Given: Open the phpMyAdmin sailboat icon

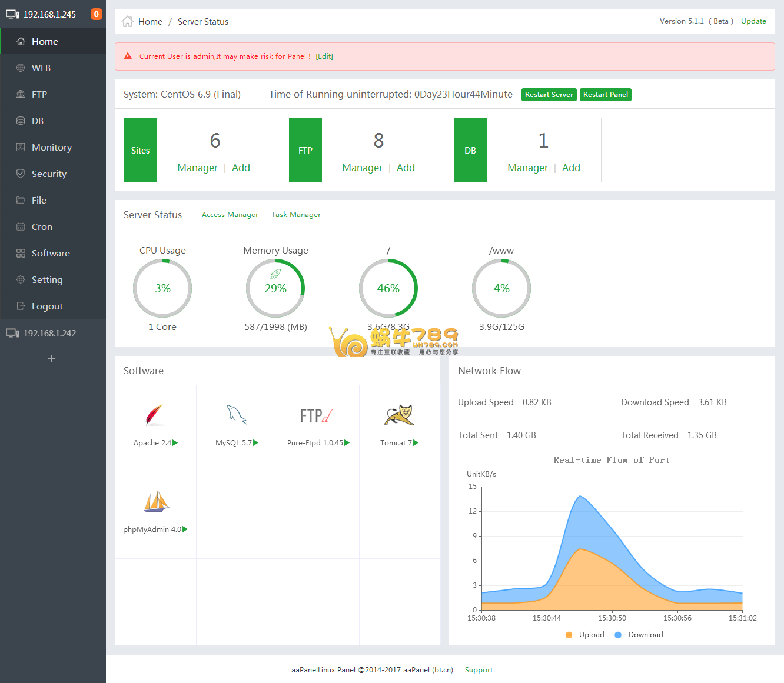Looking at the screenshot, I should tap(156, 502).
